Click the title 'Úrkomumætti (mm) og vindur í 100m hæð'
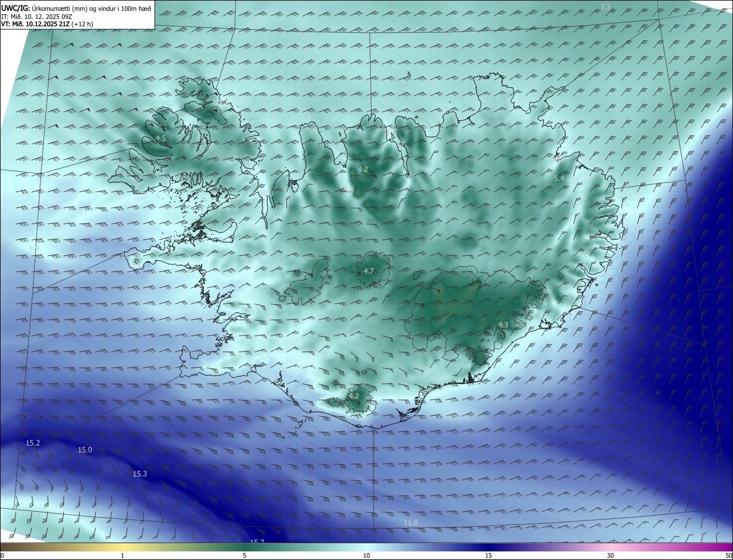This screenshot has width=733, height=560. pyautogui.click(x=91, y=9)
